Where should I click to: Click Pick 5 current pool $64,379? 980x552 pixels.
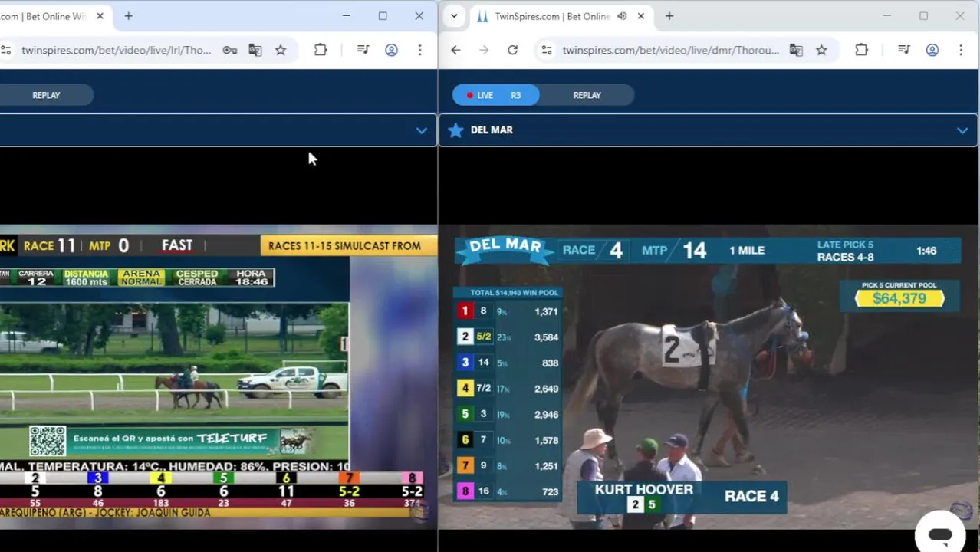coord(899,294)
